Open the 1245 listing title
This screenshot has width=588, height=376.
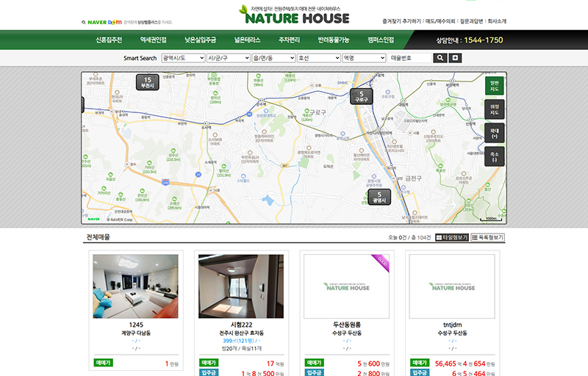click(136, 325)
